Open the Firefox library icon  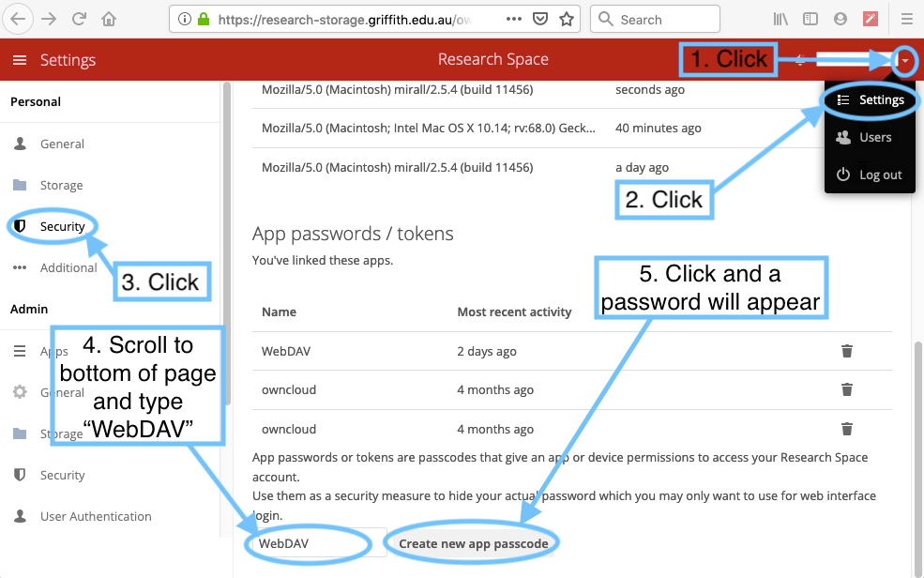tap(780, 19)
